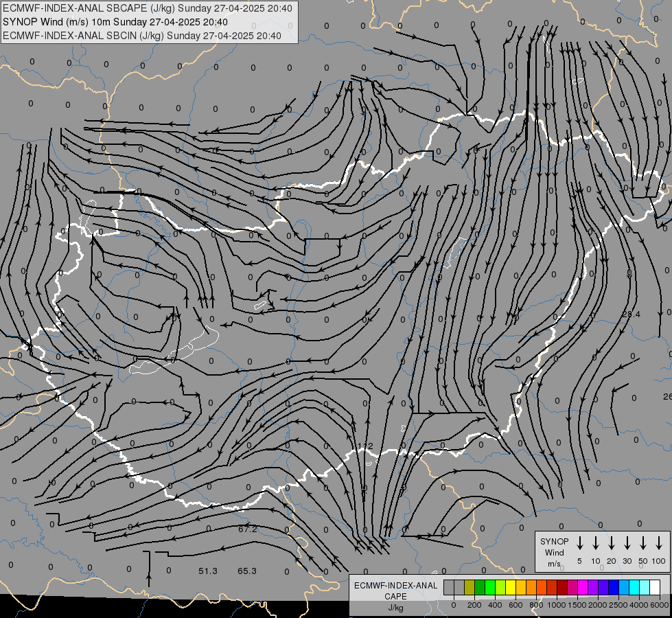This screenshot has width=672, height=618.
Task: Click the 10 m/s wind arrow symbol
Action: click(596, 543)
